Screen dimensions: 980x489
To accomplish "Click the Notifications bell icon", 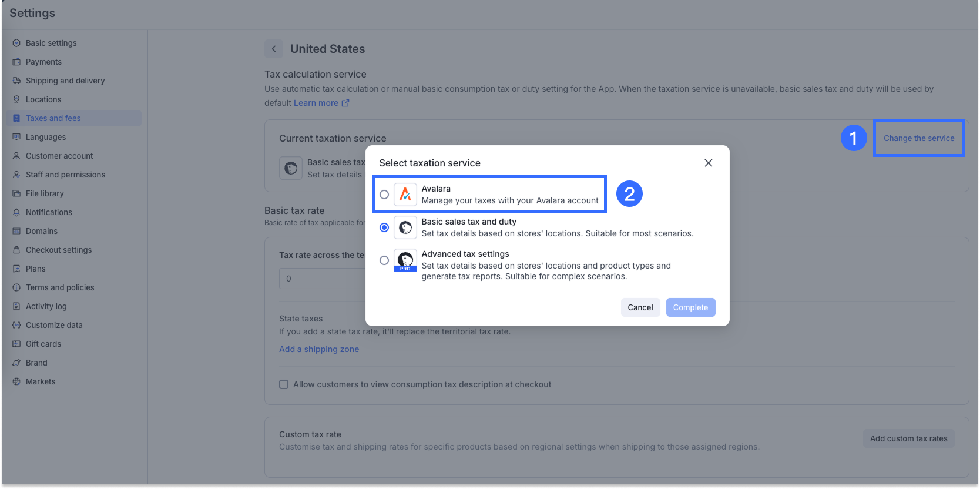I will [x=16, y=212].
